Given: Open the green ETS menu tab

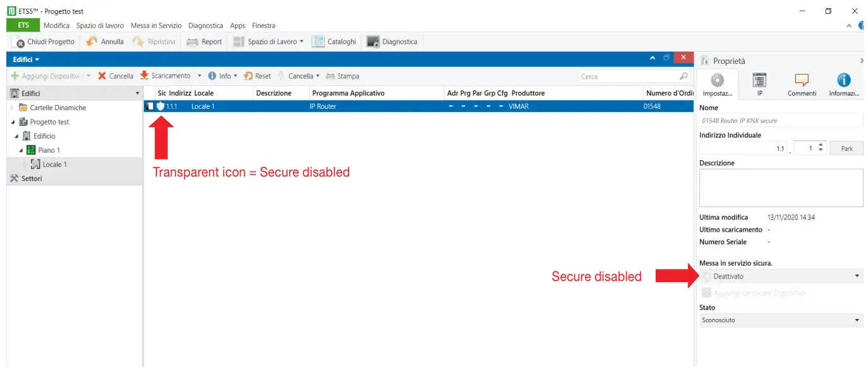Looking at the screenshot, I should click(x=23, y=25).
